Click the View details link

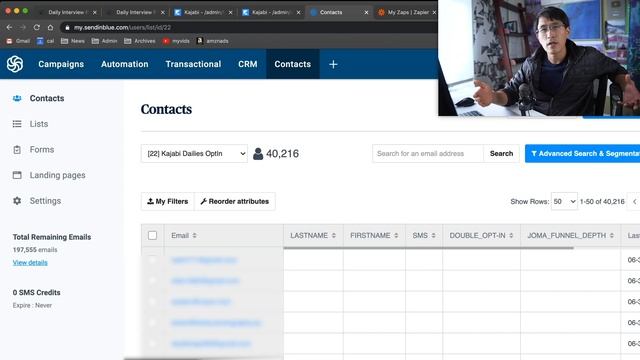[x=30, y=262]
